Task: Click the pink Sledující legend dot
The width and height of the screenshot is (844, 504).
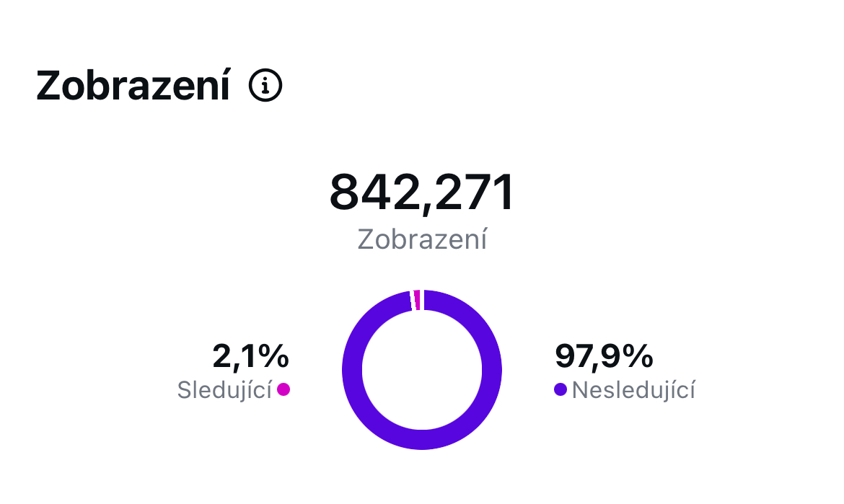Action: click(283, 390)
